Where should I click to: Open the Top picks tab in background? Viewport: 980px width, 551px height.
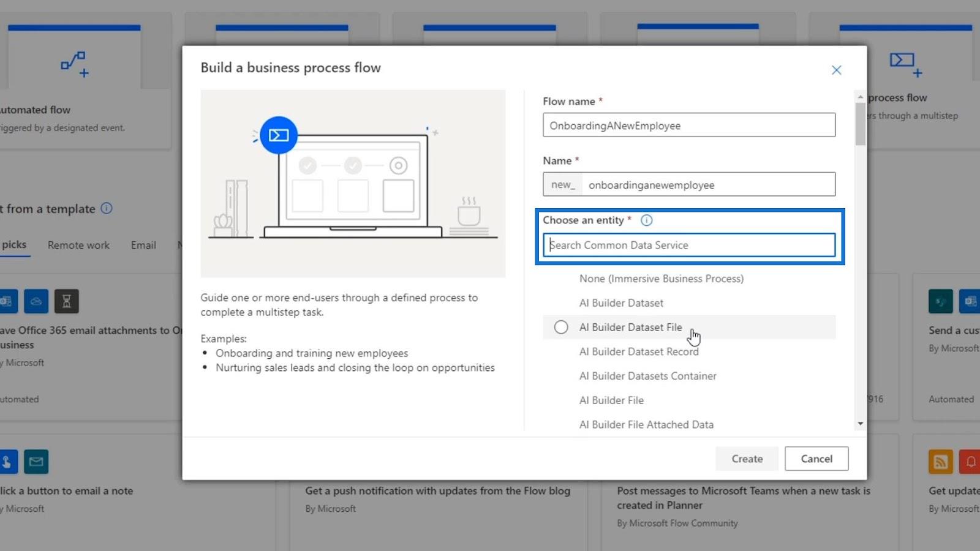click(13, 245)
